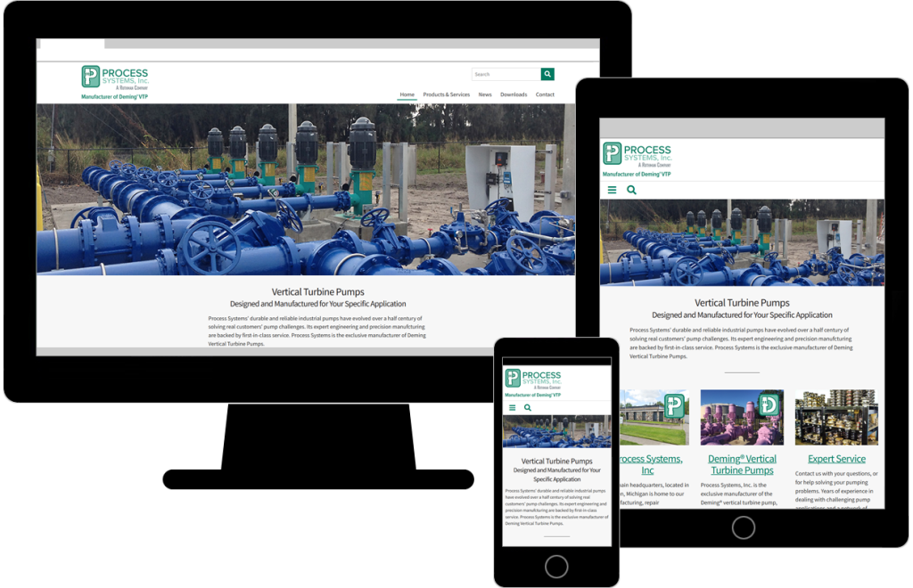This screenshot has width=913, height=588.
Task: Tap the search magnifier icon on the phone
Action: [x=528, y=408]
